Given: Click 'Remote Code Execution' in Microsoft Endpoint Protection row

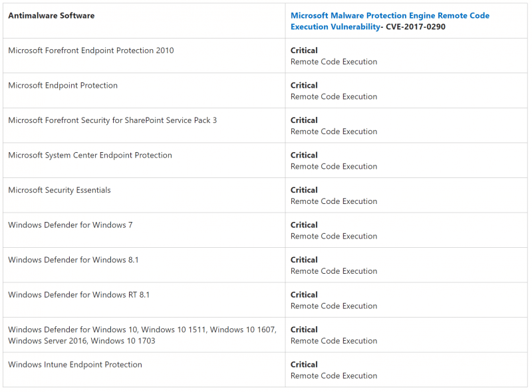Looking at the screenshot, I should point(334,97).
